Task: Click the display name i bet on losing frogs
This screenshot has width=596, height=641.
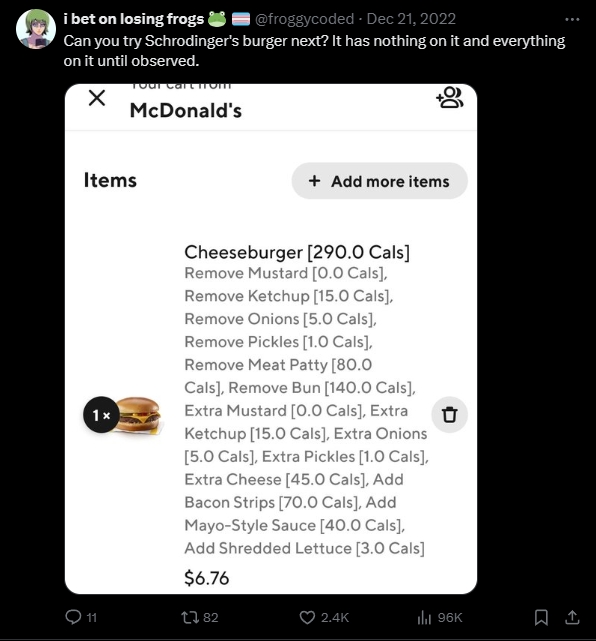Action: (134, 19)
